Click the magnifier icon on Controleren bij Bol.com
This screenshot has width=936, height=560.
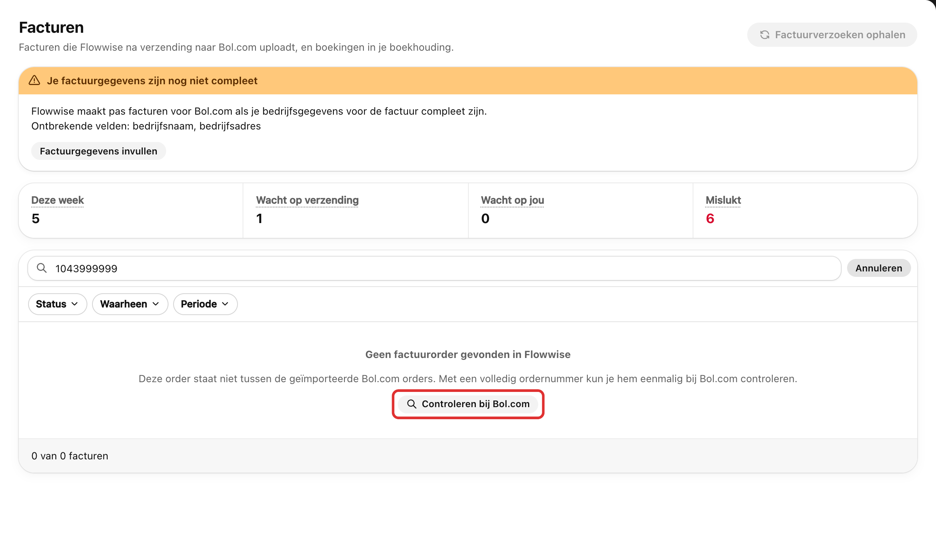point(411,404)
